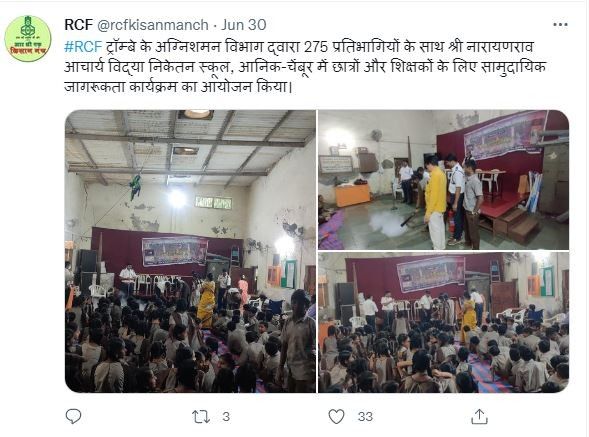Open the @rcfkisanmanch handle link
Viewport: 589px width, 437px height.
[x=153, y=25]
